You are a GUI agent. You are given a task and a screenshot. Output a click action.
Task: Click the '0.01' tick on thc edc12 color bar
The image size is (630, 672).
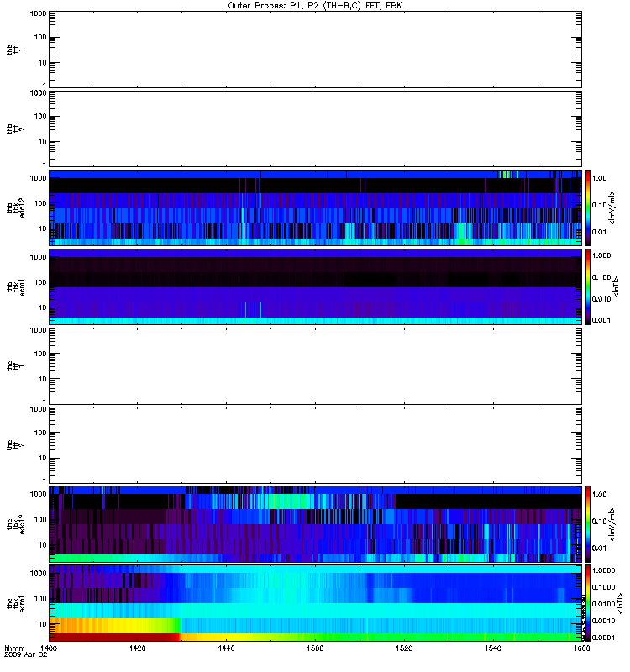click(599, 549)
